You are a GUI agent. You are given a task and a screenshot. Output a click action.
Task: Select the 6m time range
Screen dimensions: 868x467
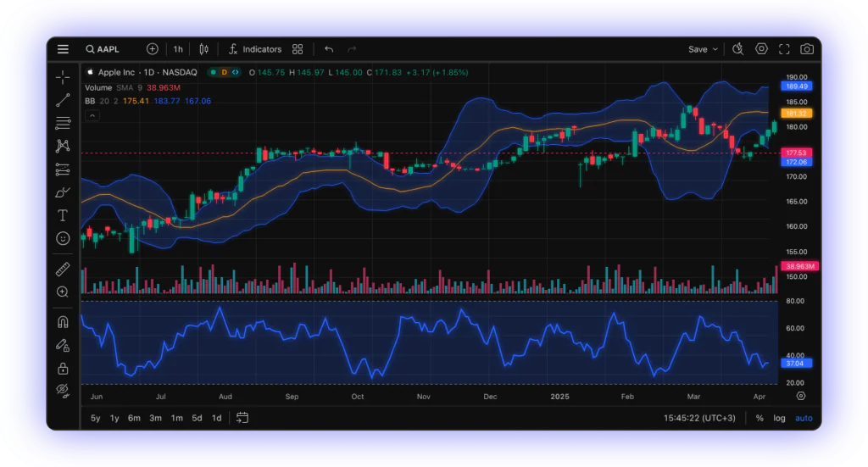[x=134, y=419]
